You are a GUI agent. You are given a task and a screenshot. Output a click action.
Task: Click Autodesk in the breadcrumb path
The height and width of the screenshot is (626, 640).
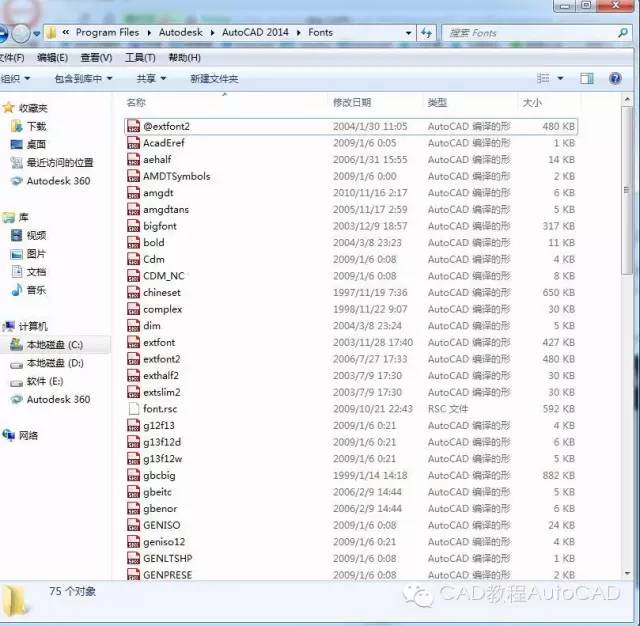(180, 32)
